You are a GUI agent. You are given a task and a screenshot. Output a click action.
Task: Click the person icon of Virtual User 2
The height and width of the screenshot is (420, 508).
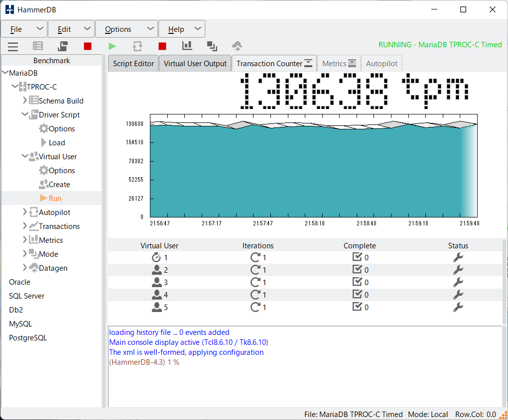coord(156,270)
